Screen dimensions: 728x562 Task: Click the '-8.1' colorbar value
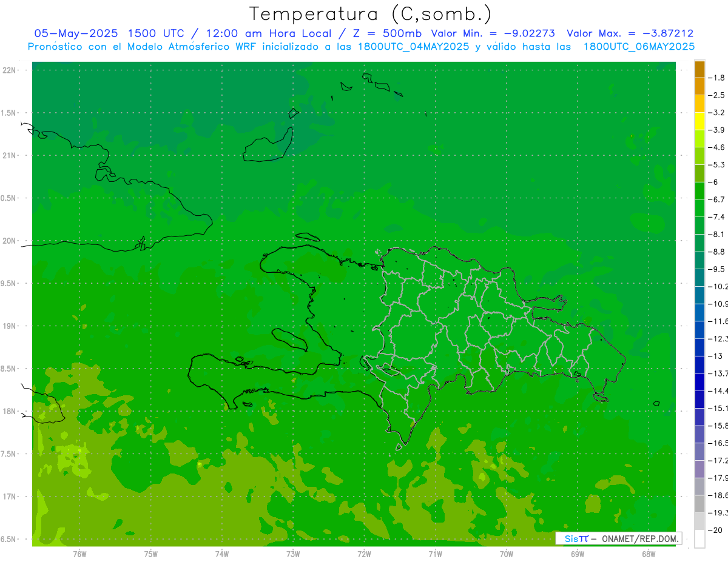(x=716, y=234)
